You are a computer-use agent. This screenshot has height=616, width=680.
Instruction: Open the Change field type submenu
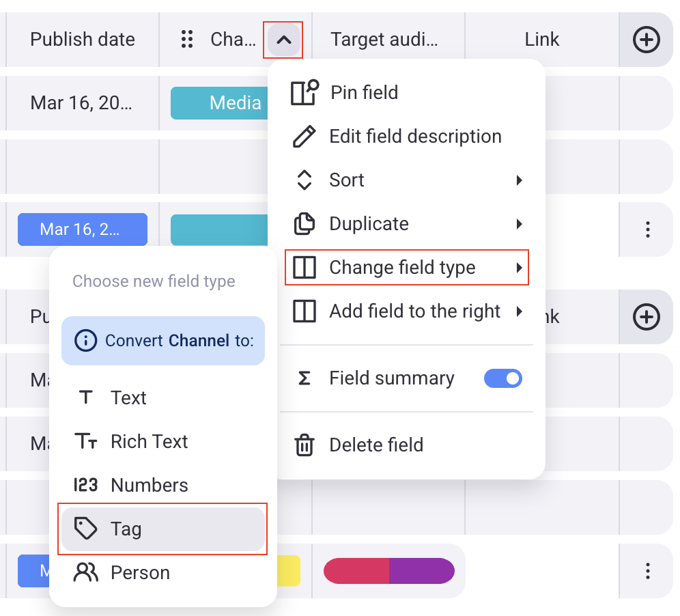406,268
